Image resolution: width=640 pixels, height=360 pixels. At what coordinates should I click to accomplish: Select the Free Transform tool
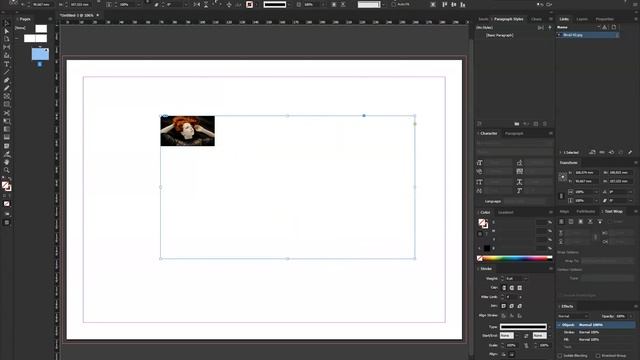tap(7, 121)
